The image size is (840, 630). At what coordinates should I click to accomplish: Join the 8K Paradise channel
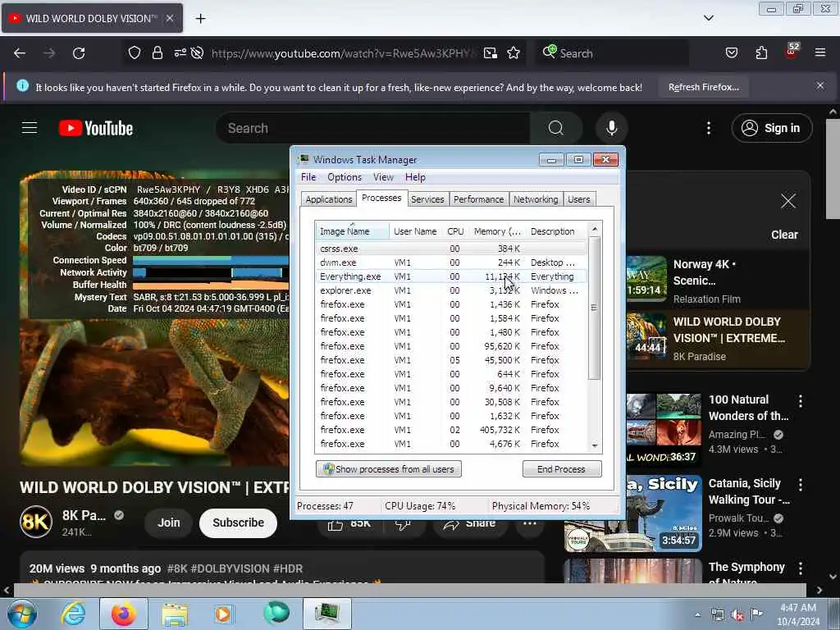[169, 523]
